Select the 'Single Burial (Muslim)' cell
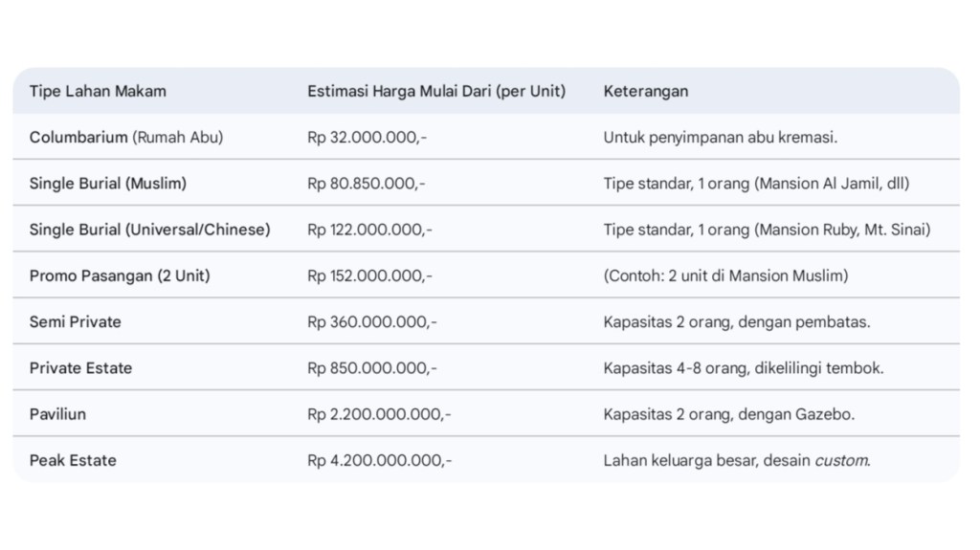Screen dimensions: 980x550 (x=108, y=184)
